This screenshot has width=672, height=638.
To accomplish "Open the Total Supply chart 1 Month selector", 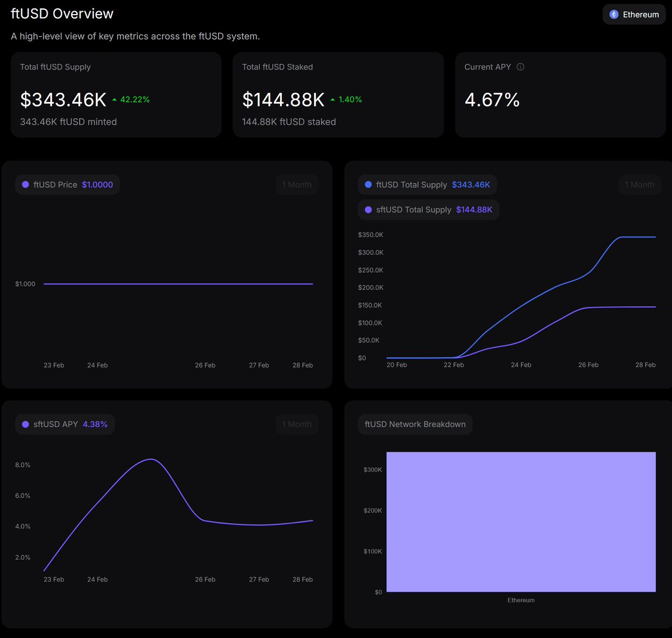I will point(640,185).
